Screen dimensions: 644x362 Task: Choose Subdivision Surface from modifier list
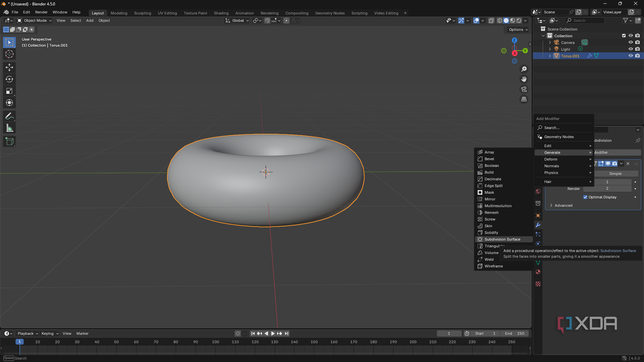point(504,239)
